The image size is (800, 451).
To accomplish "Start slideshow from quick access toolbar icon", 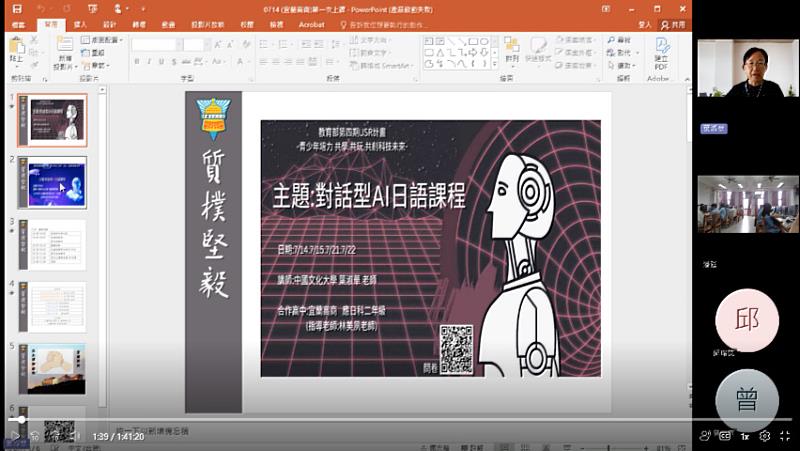I will pos(92,9).
